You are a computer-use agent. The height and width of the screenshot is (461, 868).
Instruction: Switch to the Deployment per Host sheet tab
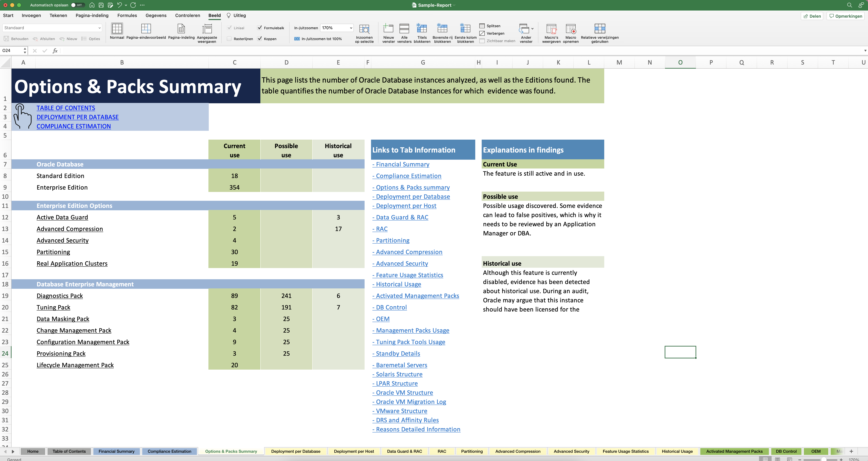pos(354,451)
